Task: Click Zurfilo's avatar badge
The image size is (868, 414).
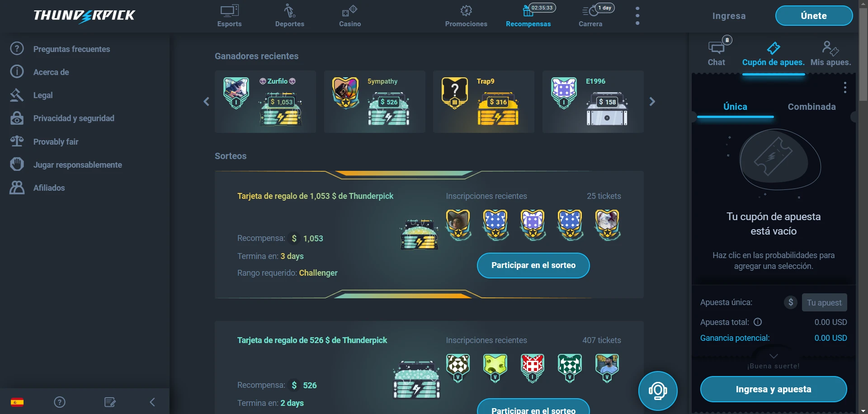Action: point(236,93)
